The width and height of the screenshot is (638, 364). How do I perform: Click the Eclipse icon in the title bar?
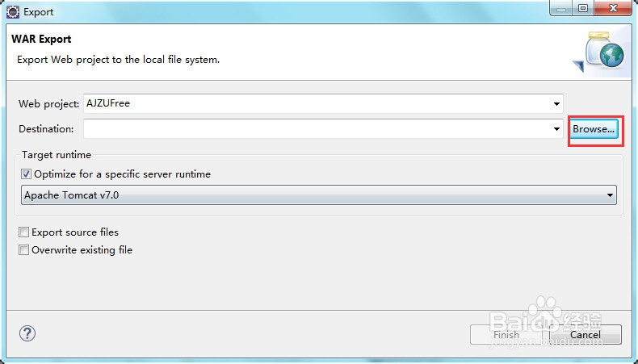[13, 12]
